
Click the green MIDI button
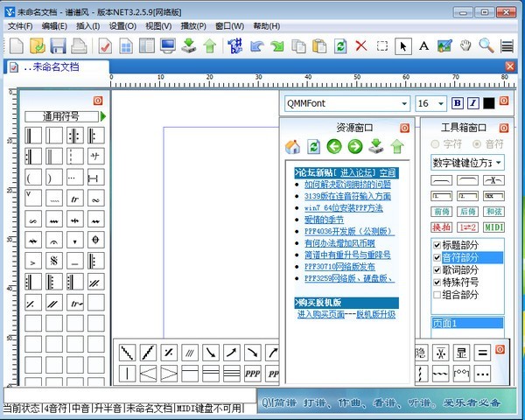493,227
